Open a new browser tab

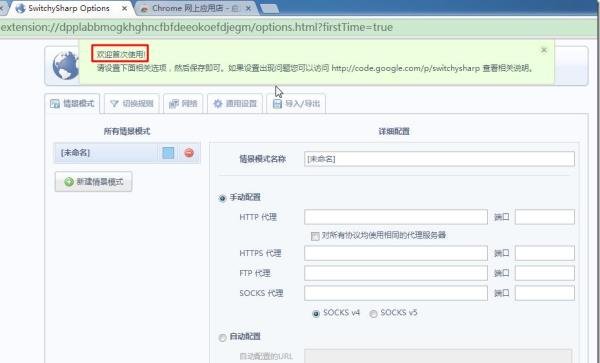(x=270, y=9)
